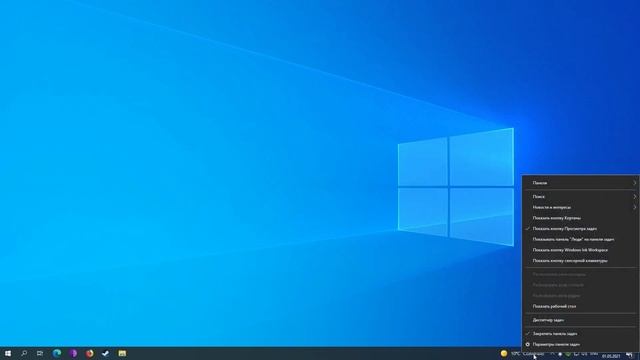Toggle Показывать панель "Люди" на панели задач
Image resolution: width=640 pixels, height=360 pixels.
point(580,240)
